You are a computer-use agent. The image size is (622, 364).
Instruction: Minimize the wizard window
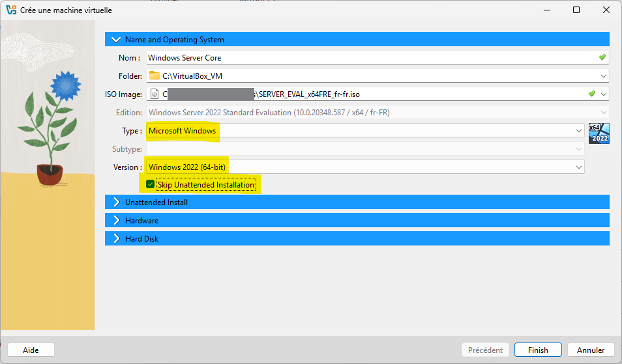(547, 10)
